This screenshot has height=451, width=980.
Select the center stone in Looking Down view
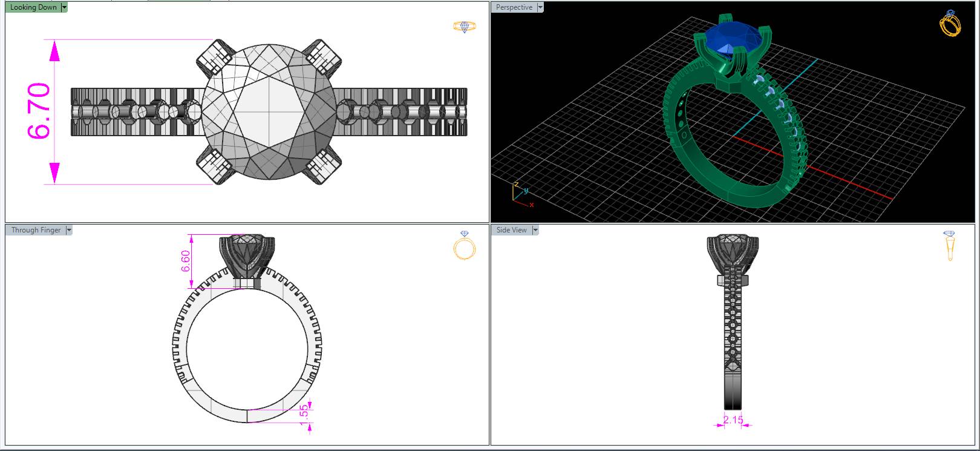coord(269,111)
